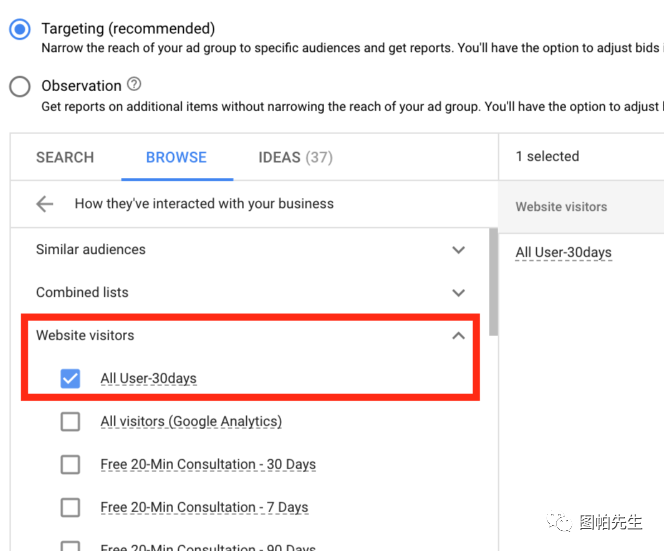Screen dimensions: 664x551
Task: Select the Targeting (recommended) radio button
Action: tap(20, 30)
